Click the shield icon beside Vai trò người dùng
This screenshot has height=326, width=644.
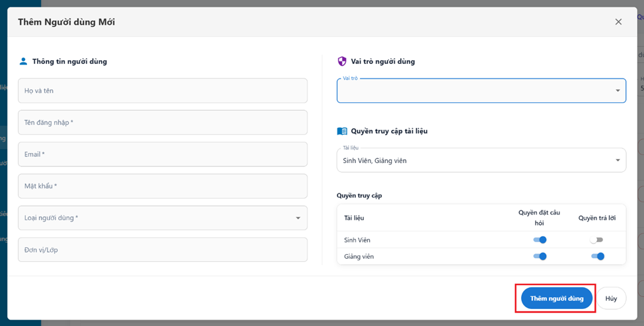coord(342,61)
